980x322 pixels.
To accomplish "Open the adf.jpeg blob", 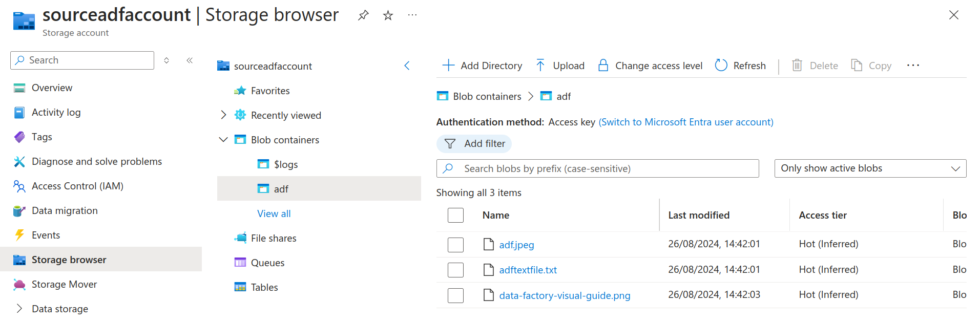I will 516,245.
